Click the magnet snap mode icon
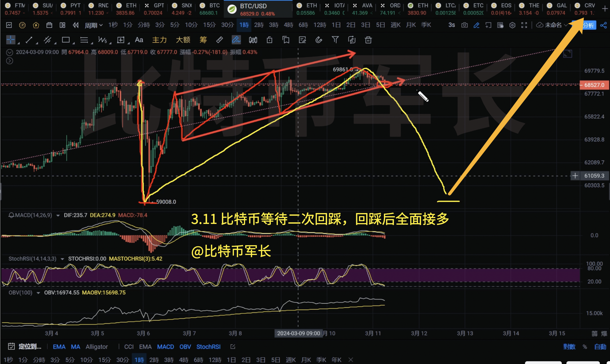The width and height of the screenshot is (610, 364). (x=319, y=40)
